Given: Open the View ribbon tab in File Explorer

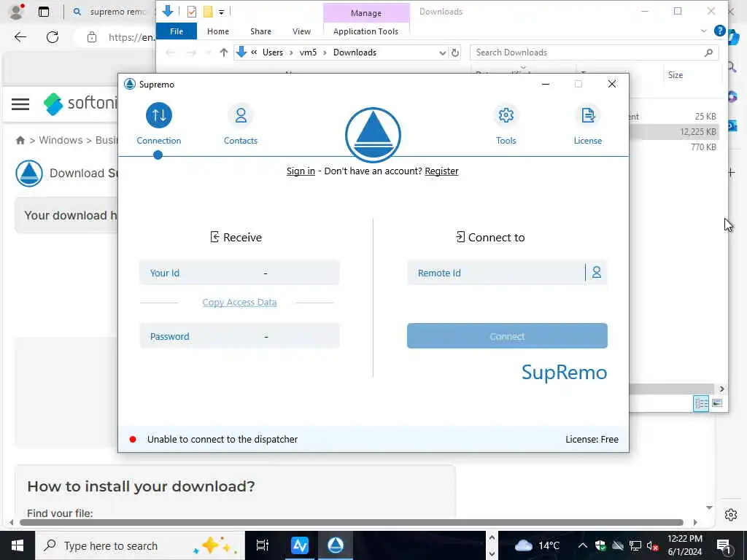Looking at the screenshot, I should click(301, 31).
